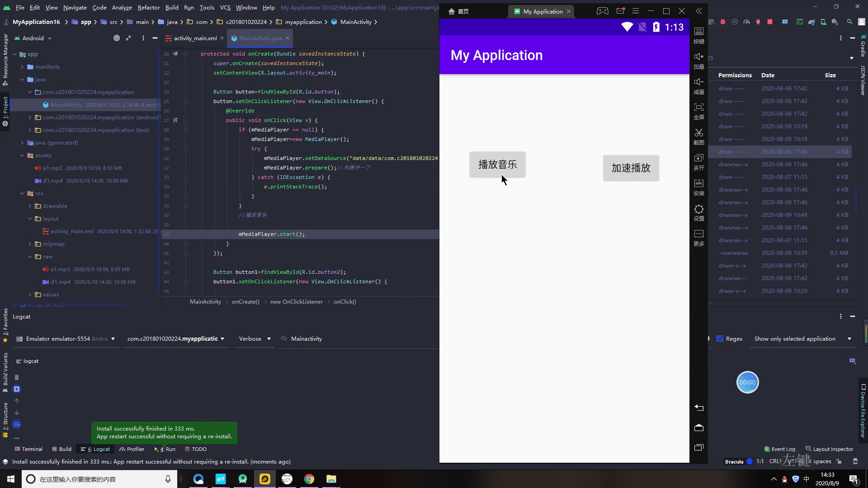Click the emulator back arrow icon
The height and width of the screenshot is (488, 868).
[699, 408]
